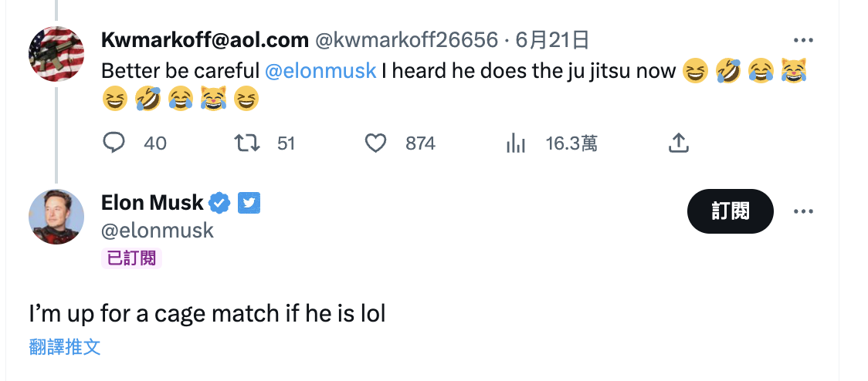The width and height of the screenshot is (868, 381).
Task: Open the @kwmarkoff26656 handle
Action: pyautogui.click(x=406, y=40)
